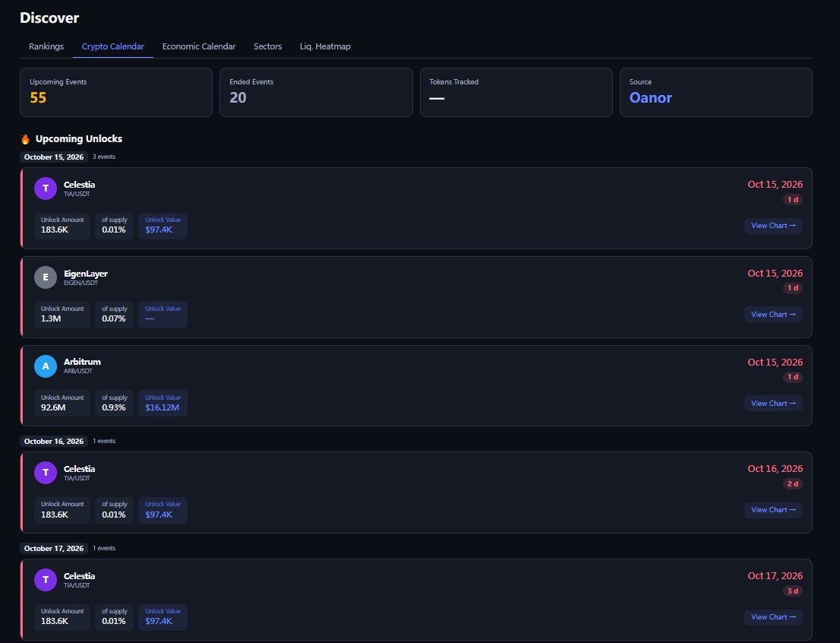Click the Upcoming Unlocks heading
This screenshot has width=840, height=643.
click(79, 139)
